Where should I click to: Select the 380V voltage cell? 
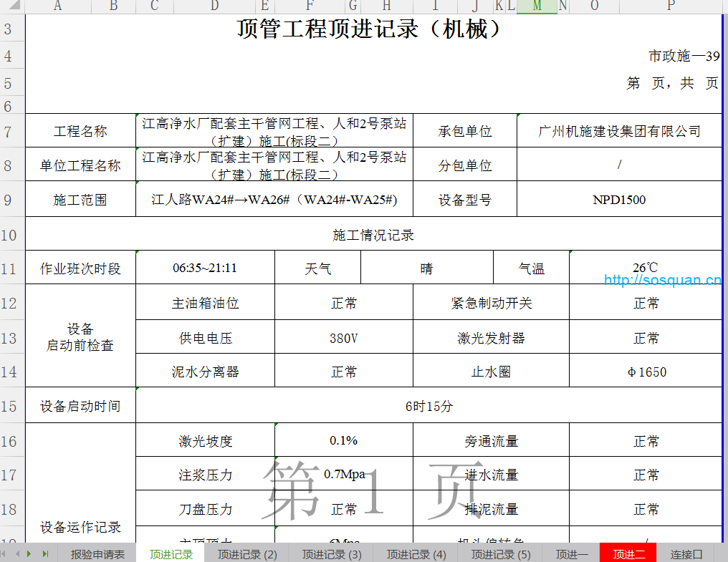pos(343,338)
